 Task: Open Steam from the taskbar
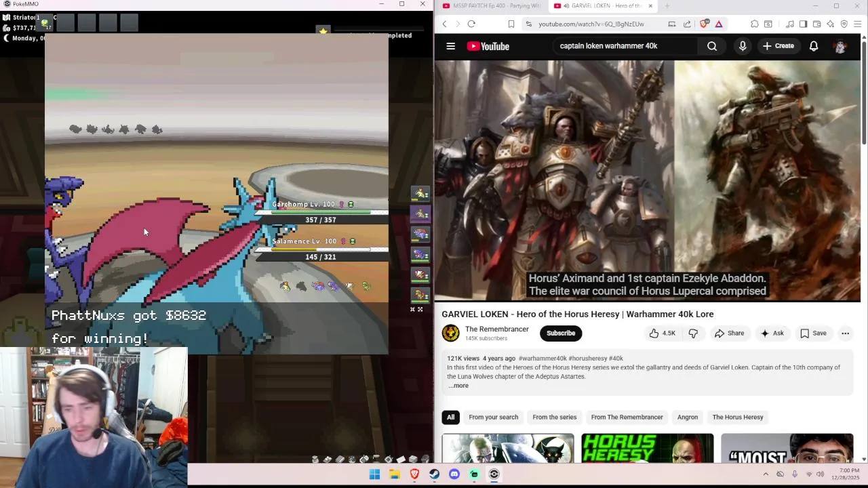434,474
